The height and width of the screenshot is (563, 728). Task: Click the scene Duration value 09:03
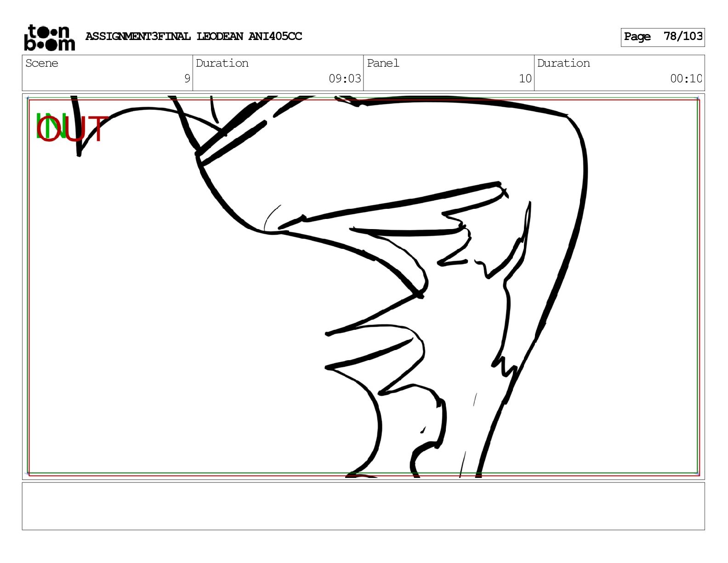(345, 79)
